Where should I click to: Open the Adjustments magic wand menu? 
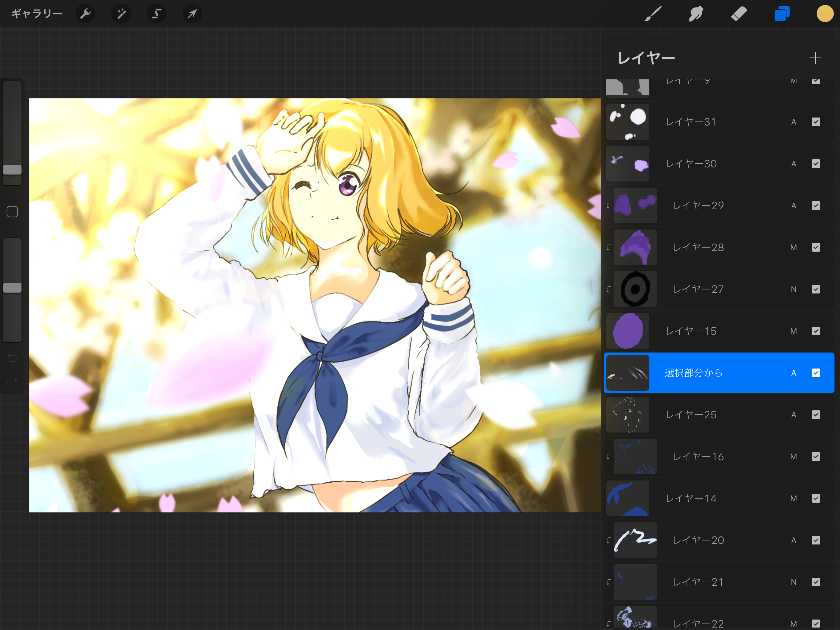click(x=121, y=14)
